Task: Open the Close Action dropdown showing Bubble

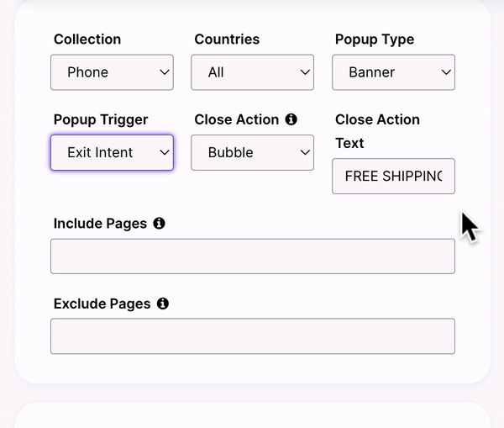Action: click(x=252, y=152)
